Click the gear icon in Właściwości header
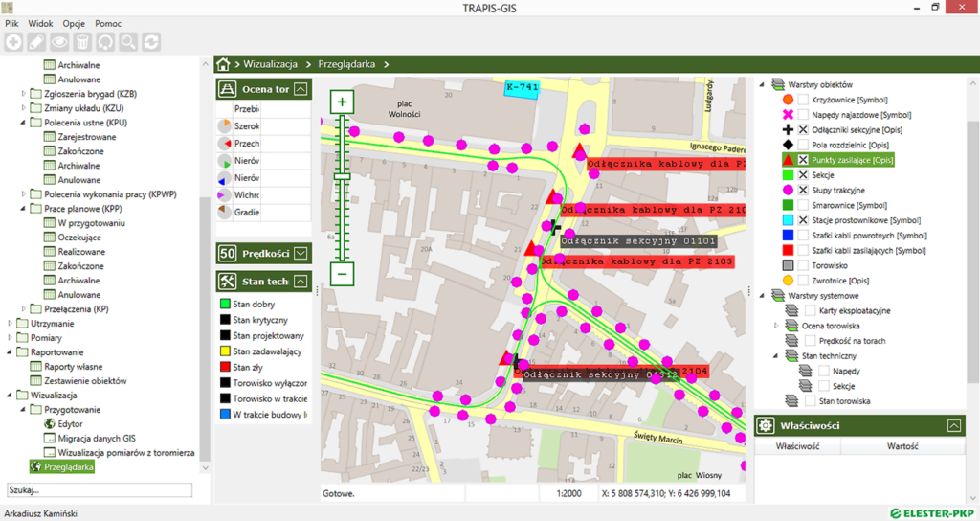Screen dimensions: 980x521 767,425
